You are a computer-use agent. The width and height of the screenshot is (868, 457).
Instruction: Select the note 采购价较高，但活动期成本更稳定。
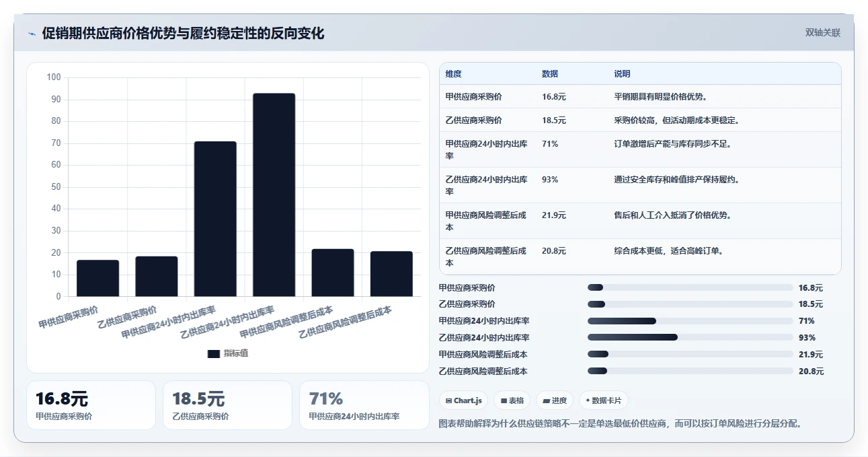[676, 120]
